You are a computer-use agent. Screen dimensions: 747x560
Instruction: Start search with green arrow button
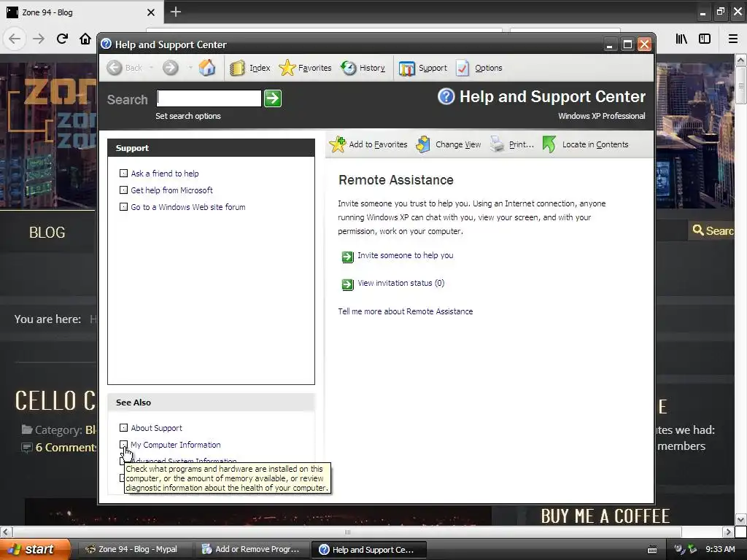pos(273,98)
